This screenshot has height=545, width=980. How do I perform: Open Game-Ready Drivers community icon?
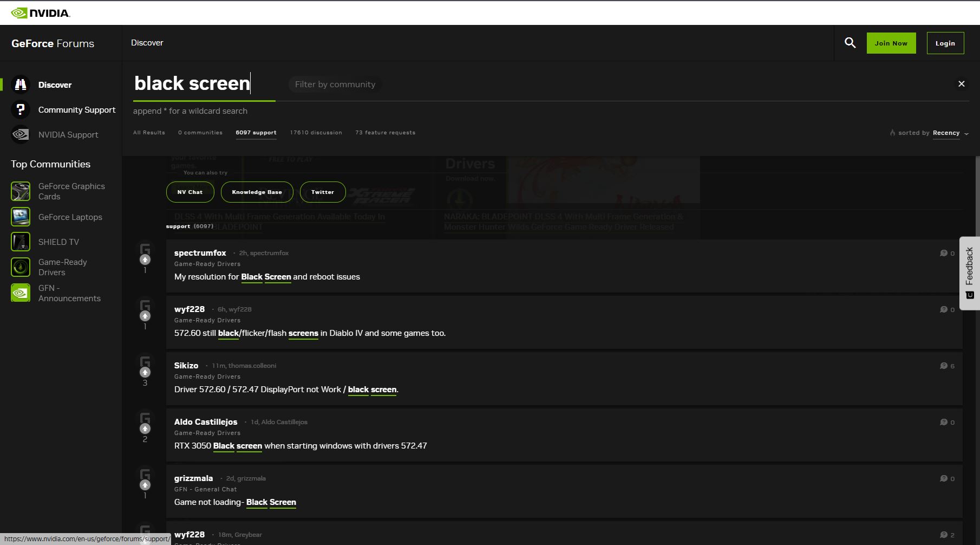[21, 267]
